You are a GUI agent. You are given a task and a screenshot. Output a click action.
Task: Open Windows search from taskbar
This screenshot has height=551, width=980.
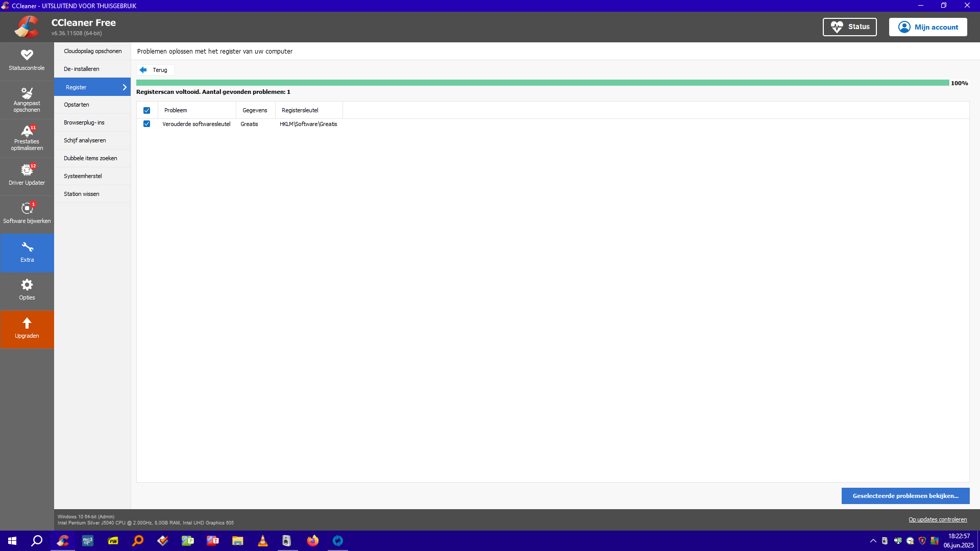(37, 541)
